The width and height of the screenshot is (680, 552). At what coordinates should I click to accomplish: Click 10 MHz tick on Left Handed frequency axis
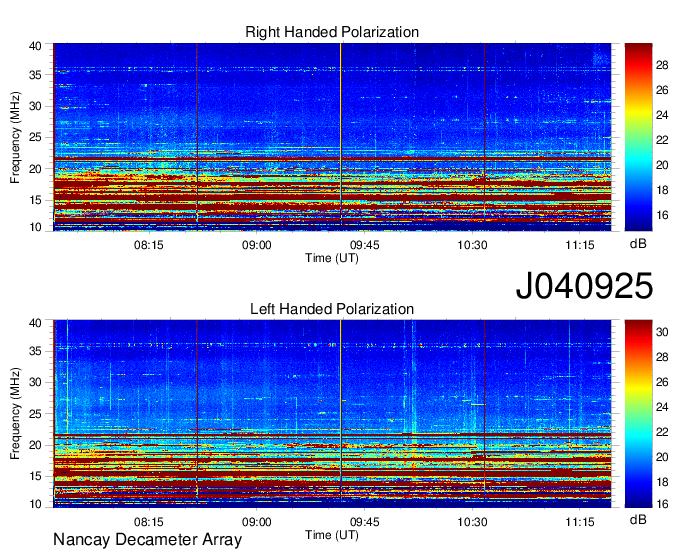tap(35, 504)
